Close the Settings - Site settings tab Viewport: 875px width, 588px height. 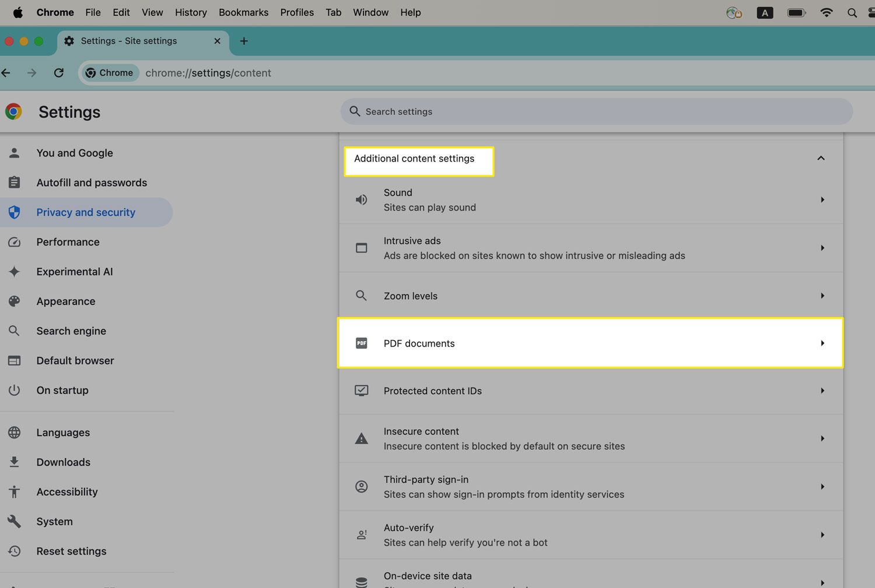(217, 41)
